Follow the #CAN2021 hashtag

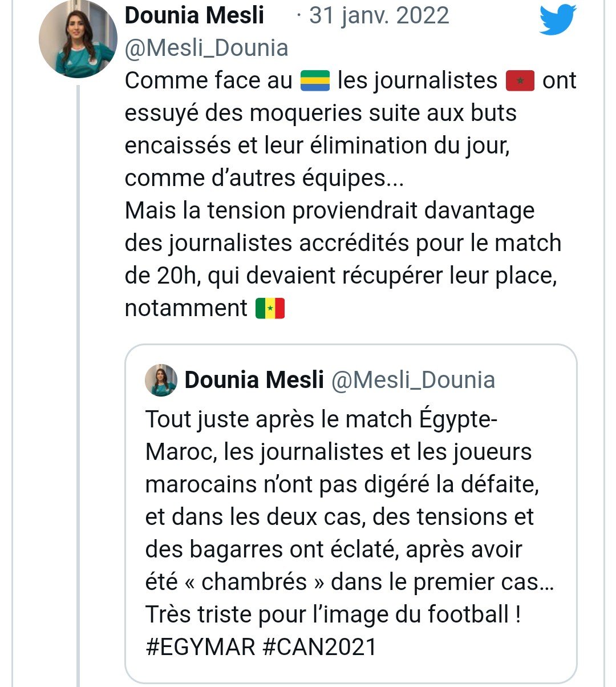point(320,647)
